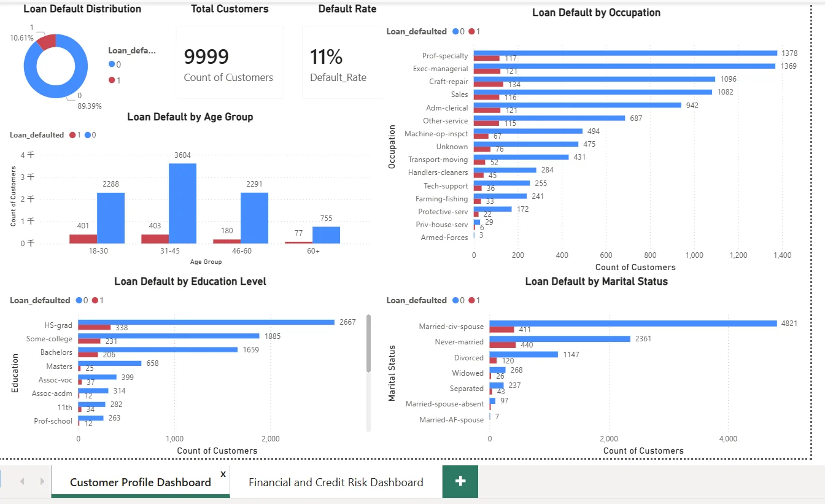Image resolution: width=825 pixels, height=504 pixels.
Task: Pick blue 0 legend marker in Occupation chart
Action: pos(455,31)
